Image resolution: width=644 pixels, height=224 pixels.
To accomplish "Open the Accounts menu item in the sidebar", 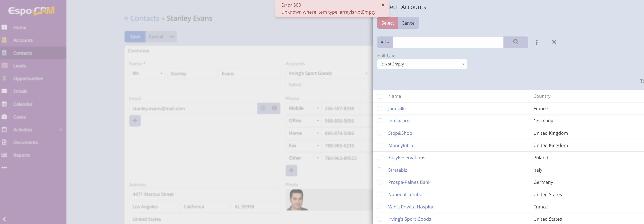I will (23, 40).
